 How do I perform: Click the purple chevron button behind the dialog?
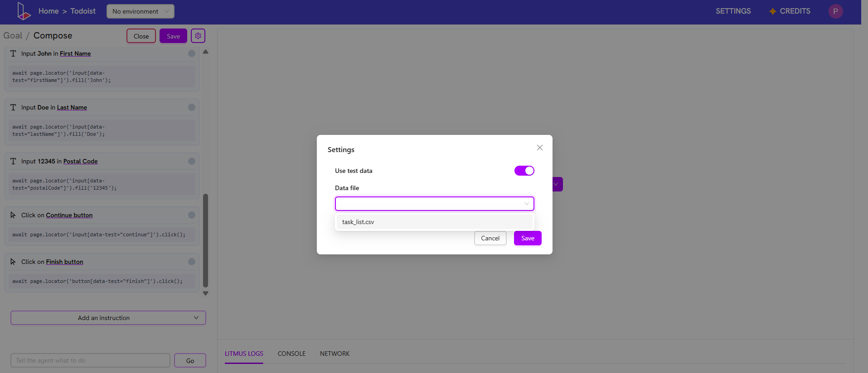pos(557,184)
